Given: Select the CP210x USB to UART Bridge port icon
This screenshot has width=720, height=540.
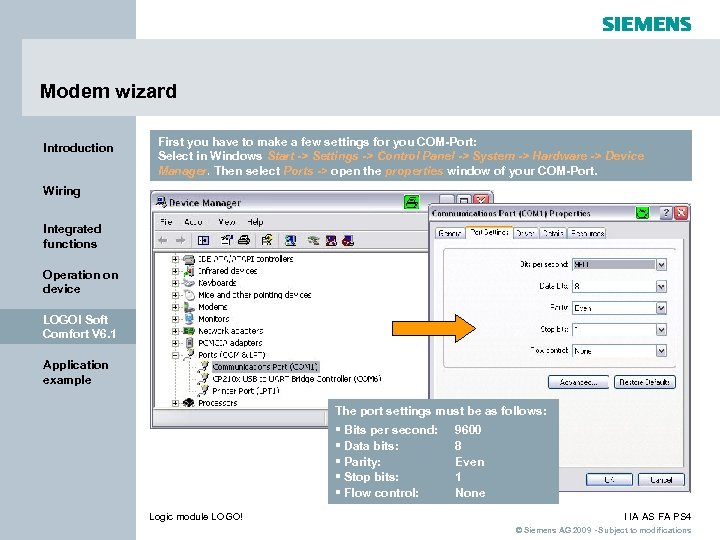Looking at the screenshot, I should click(x=203, y=379).
